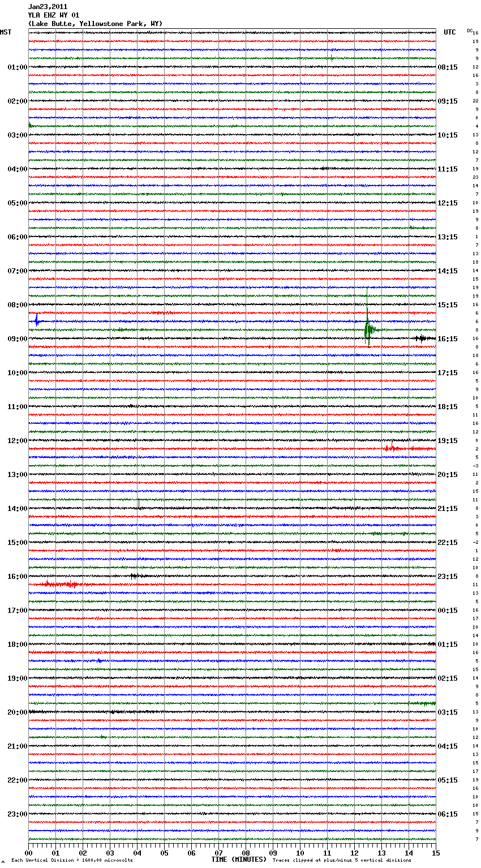Image resolution: width=481 pixels, height=868 pixels.
Task: Select the 11:00 MST hour label
Action: coord(18,407)
